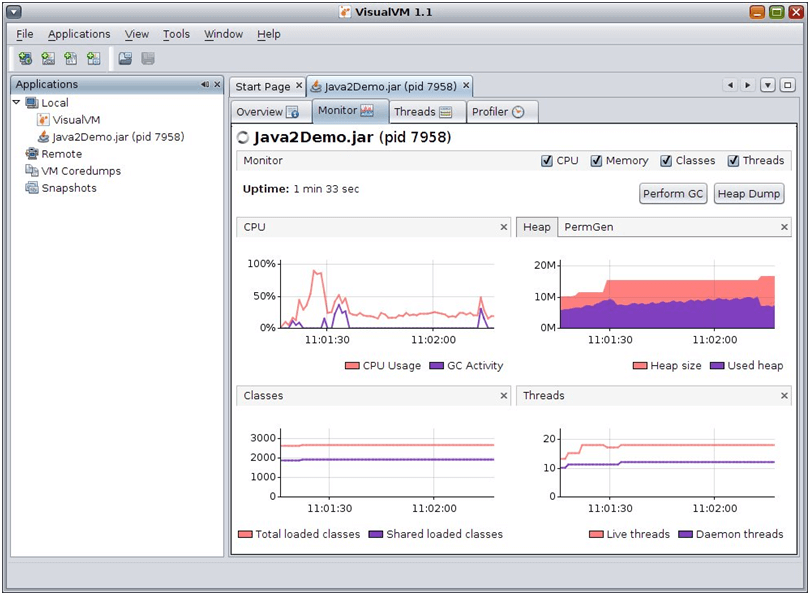Select VisualVM in Applications tree
Screen dimensions: 810x595
(76, 120)
